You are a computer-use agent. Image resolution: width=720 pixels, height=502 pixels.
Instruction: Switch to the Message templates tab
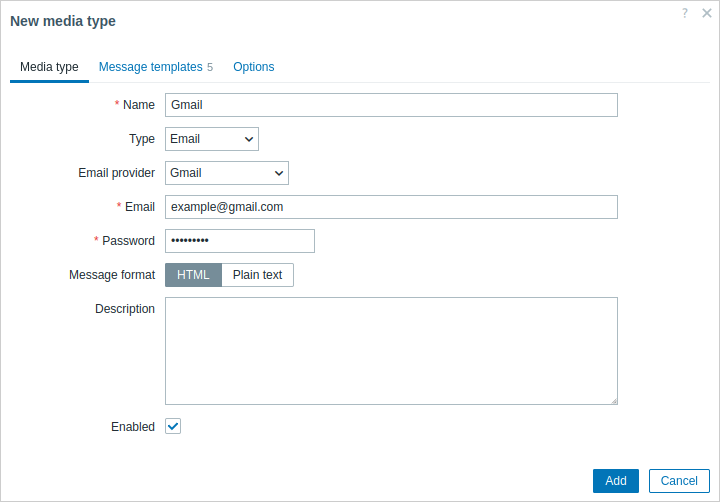(151, 67)
